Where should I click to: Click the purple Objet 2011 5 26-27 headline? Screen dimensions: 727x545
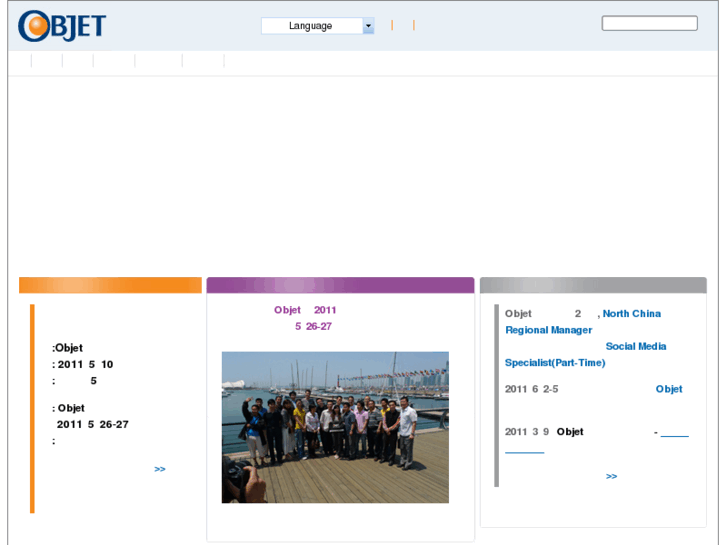[x=306, y=318]
